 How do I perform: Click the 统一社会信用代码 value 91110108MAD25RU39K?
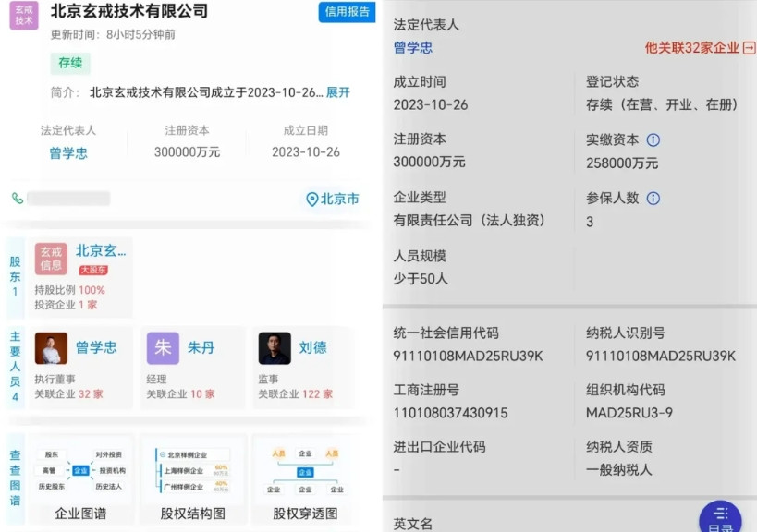click(x=468, y=356)
